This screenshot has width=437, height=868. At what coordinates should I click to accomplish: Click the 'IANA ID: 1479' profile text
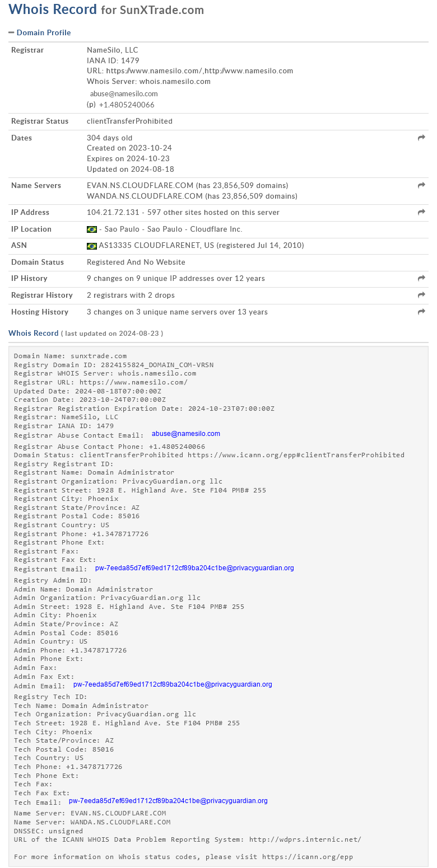113,60
